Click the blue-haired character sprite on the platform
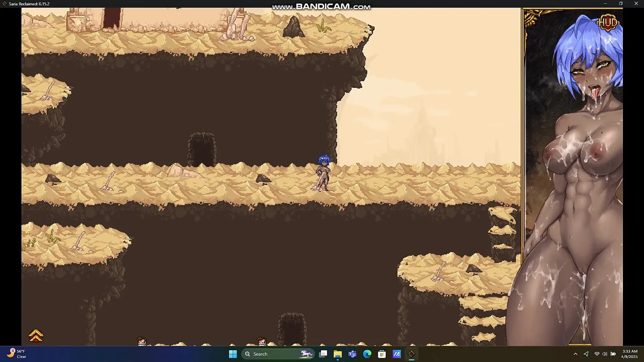The width and height of the screenshot is (644, 362). coord(323,173)
